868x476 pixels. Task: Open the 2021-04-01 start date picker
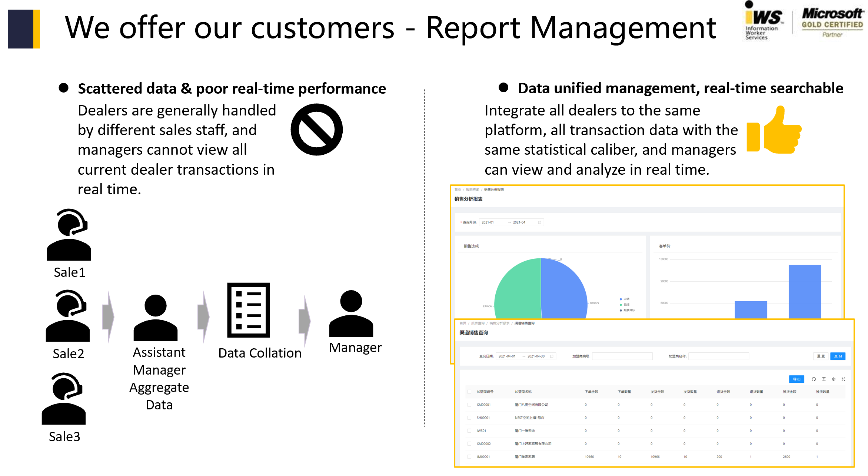(507, 356)
